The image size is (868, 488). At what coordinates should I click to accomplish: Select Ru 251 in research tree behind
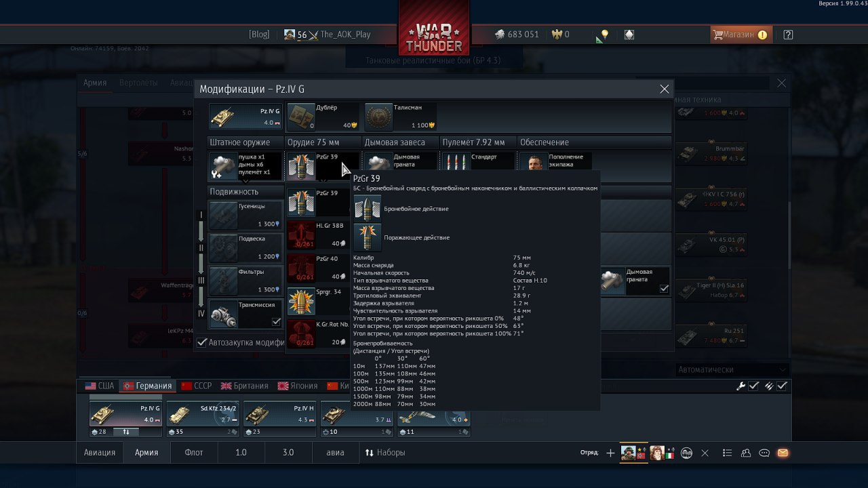pyautogui.click(x=712, y=335)
